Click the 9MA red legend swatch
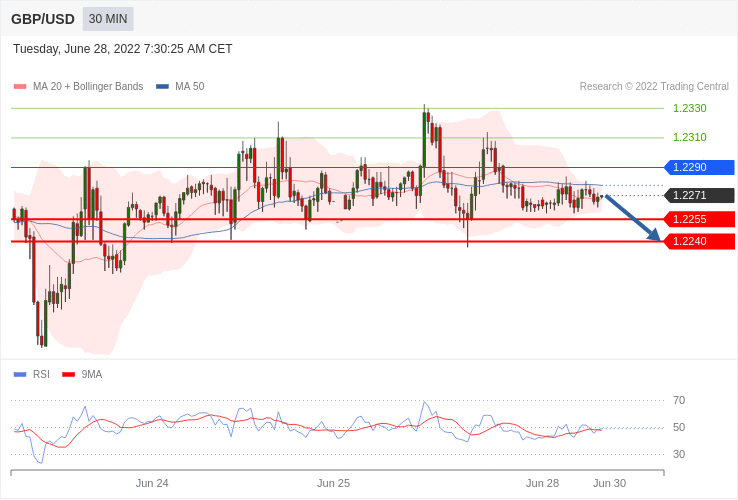The image size is (738, 500). pos(69,375)
